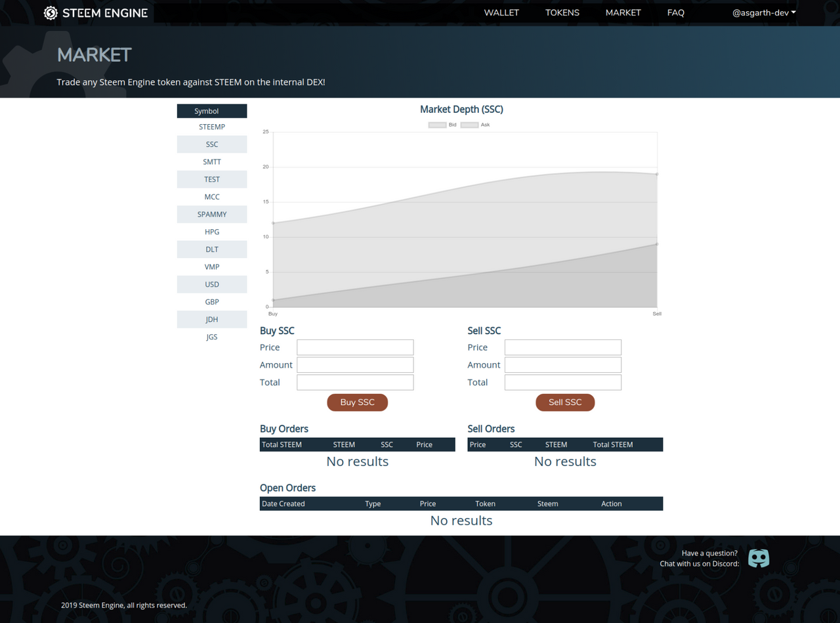
Task: Click the Price header in Open Orders
Action: (x=428, y=504)
